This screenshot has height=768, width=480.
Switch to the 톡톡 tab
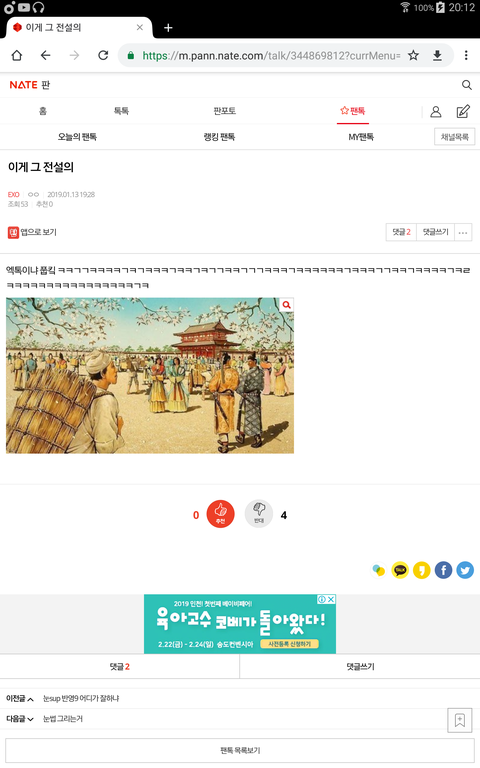121,111
